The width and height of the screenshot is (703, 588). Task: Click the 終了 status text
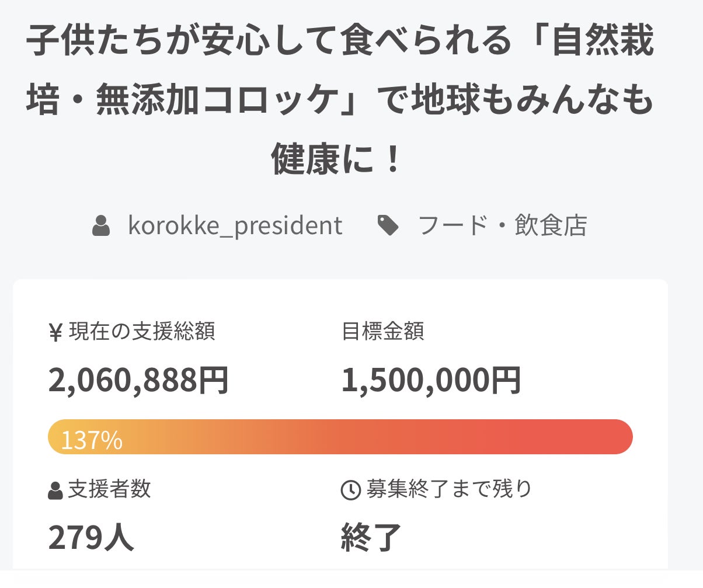pyautogui.click(x=371, y=538)
